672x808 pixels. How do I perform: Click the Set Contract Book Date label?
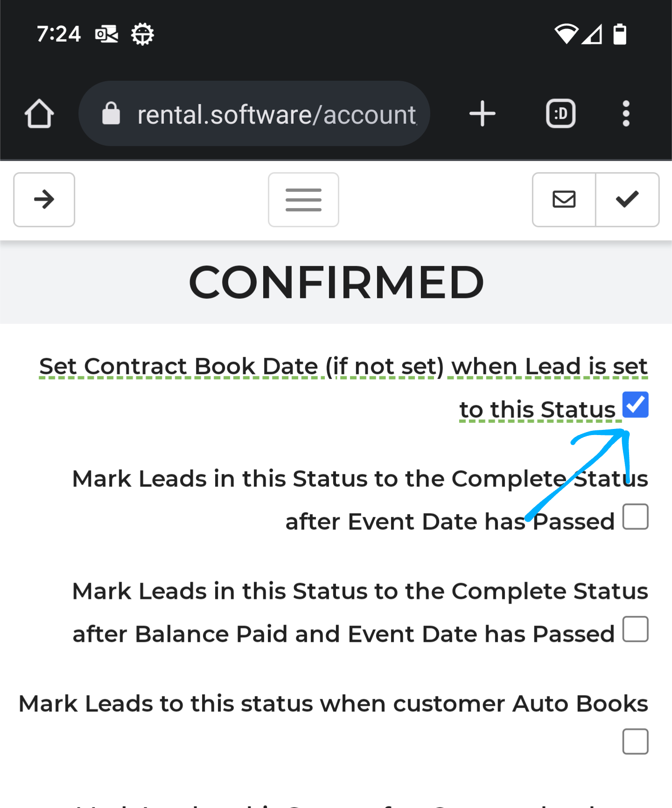[x=343, y=367]
